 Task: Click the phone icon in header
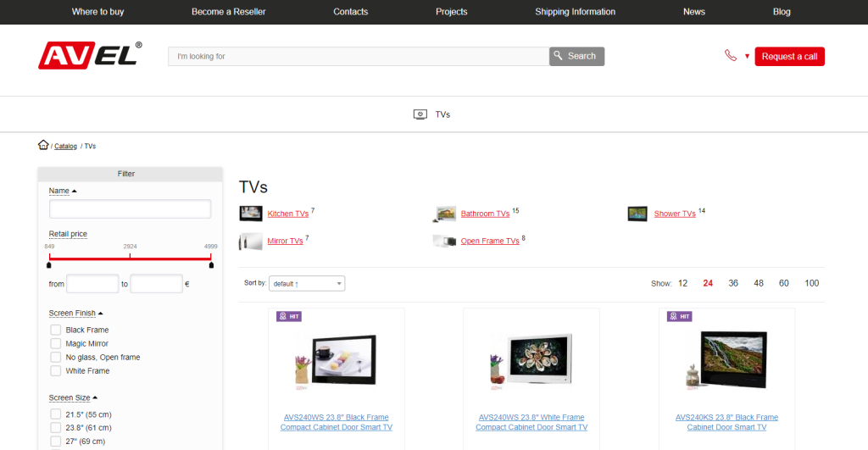click(731, 55)
